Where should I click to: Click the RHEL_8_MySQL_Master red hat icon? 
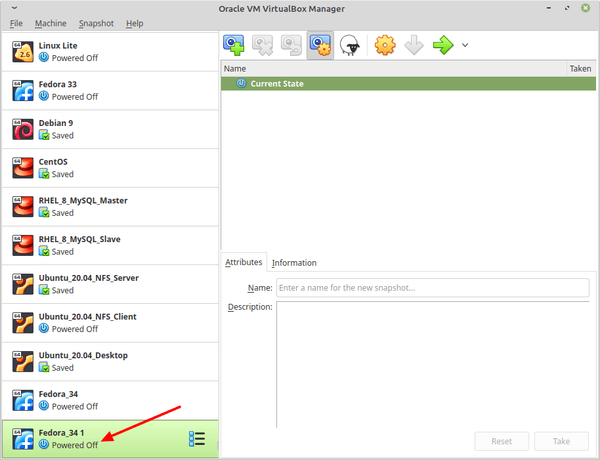tap(23, 206)
